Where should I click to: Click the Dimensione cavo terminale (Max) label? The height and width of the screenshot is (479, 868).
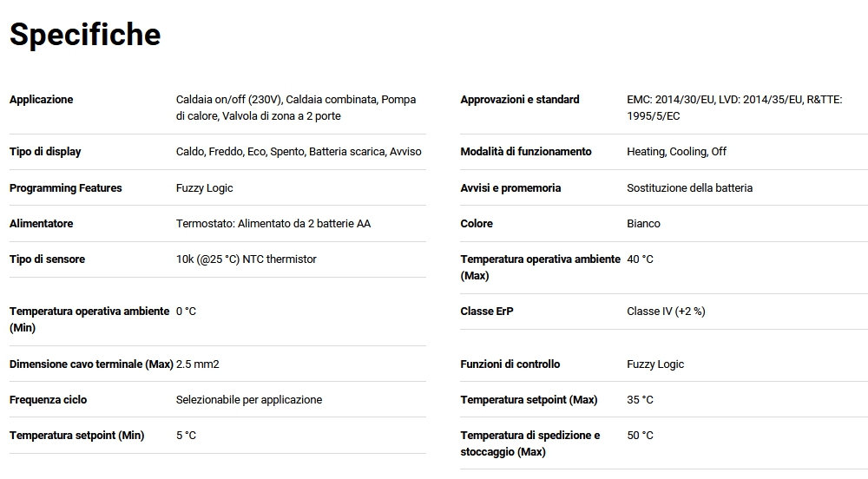pos(91,364)
